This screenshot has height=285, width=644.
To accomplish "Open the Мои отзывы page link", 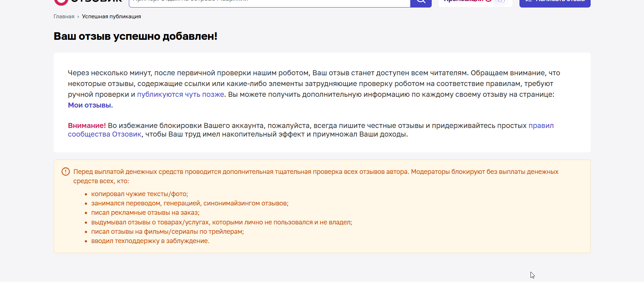I will (x=89, y=105).
